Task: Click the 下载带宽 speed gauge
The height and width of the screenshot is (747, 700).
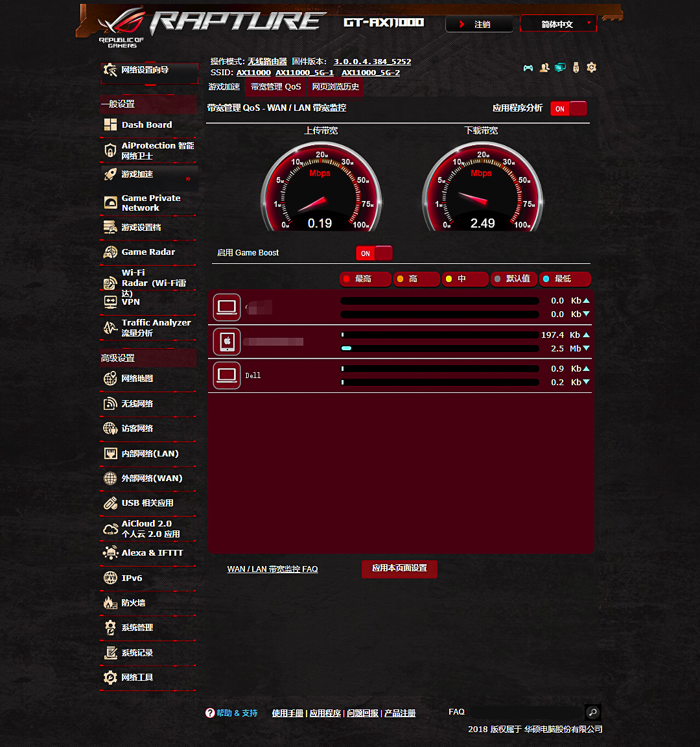Action: point(482,187)
